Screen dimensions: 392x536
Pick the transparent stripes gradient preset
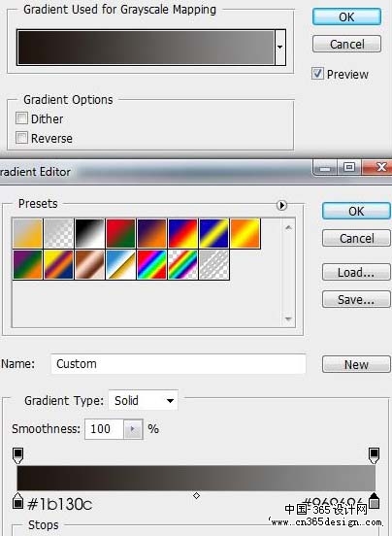pyautogui.click(x=213, y=264)
